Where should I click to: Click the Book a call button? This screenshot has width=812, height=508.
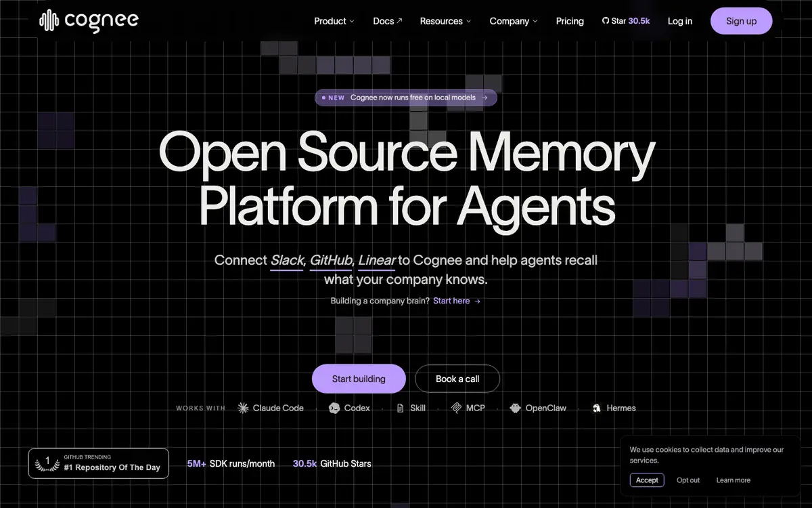click(457, 379)
